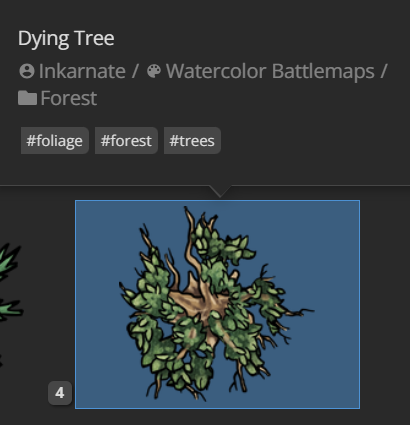Click the Dying Tree title text

pos(66,38)
